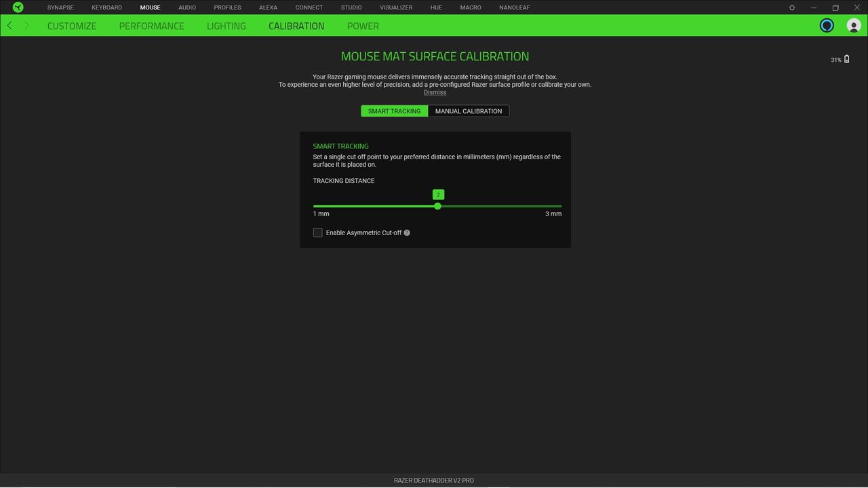Click the MOUSE MAT SURFACE CALIBRATION heading

click(435, 56)
